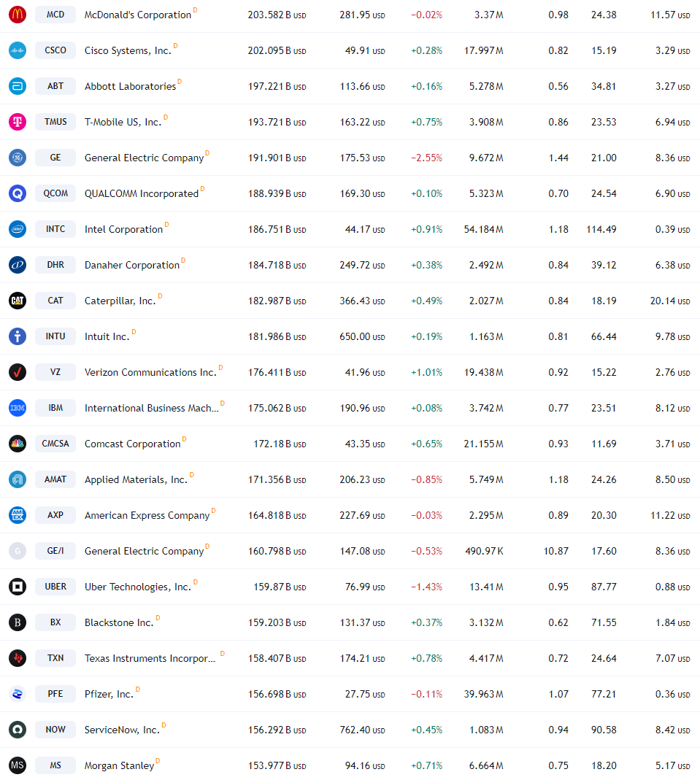
Task: Open Intel Corporation company link
Action: coord(124,229)
